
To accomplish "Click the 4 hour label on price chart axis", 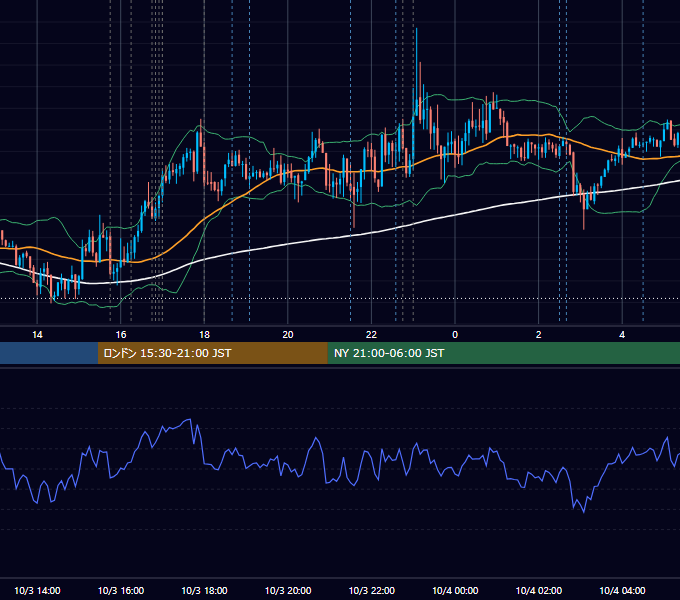I will (622, 335).
